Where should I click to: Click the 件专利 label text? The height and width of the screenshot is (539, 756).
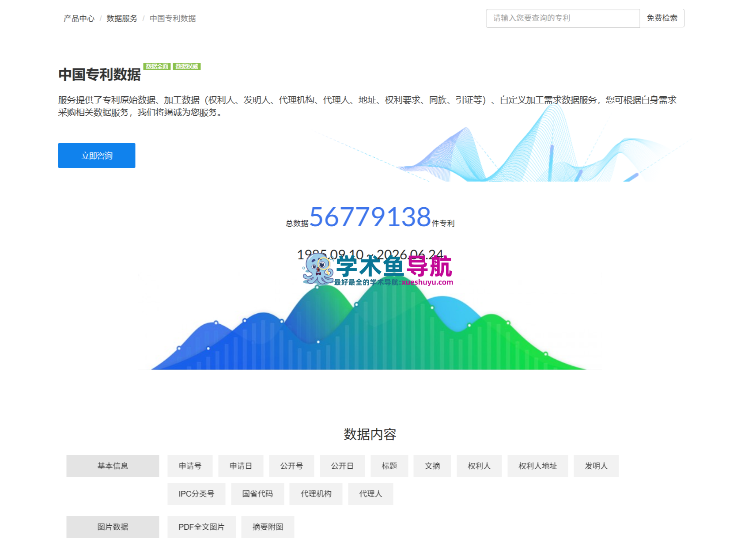(443, 224)
